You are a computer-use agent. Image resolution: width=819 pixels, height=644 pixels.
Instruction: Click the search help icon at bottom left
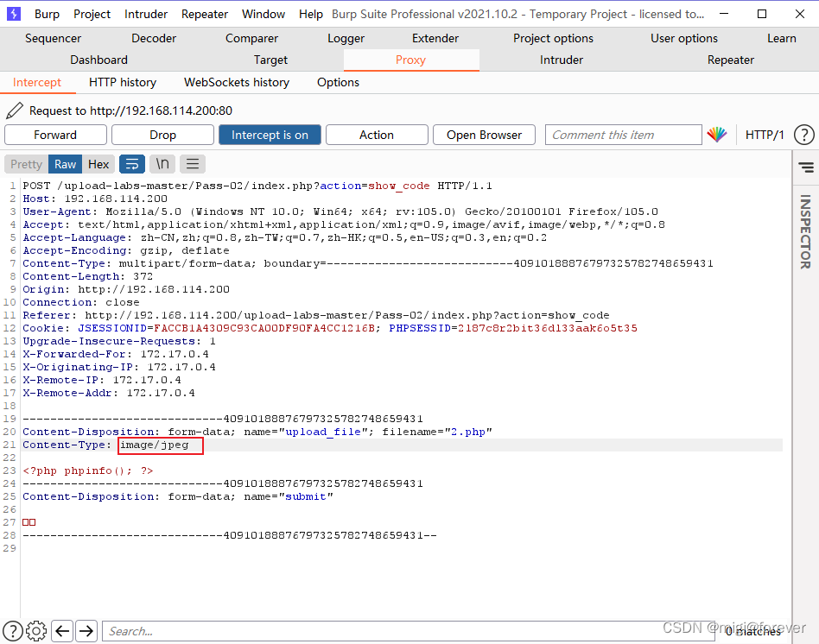[x=13, y=631]
